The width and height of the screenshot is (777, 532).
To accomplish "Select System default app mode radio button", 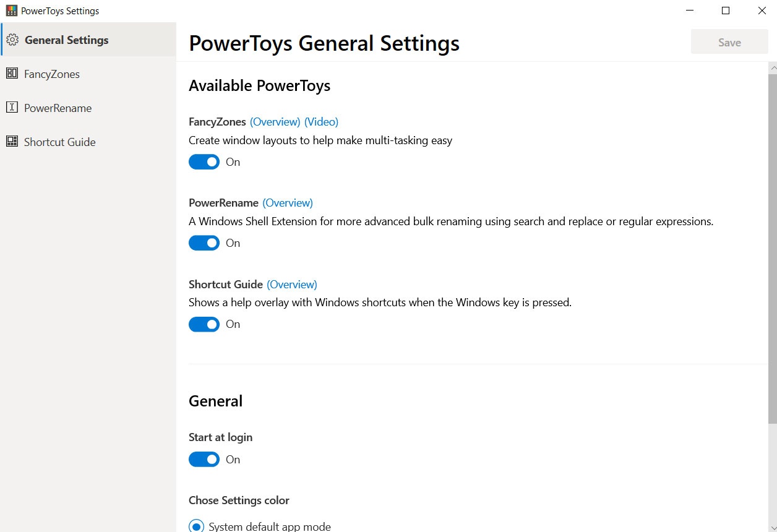I will click(197, 526).
